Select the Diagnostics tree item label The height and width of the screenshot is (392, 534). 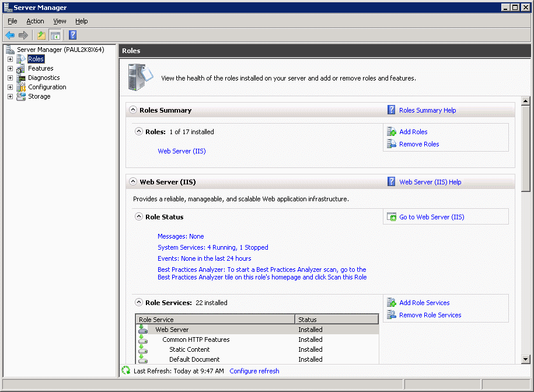44,78
